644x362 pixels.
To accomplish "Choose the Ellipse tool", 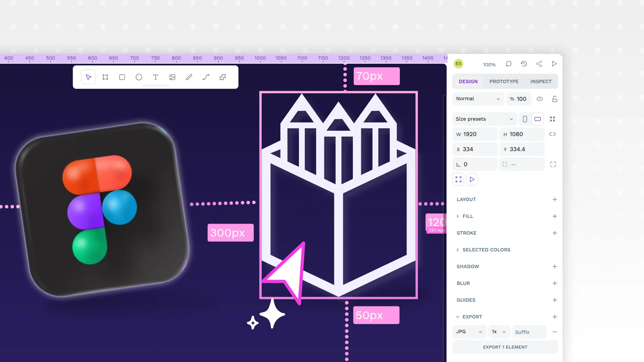I will (139, 77).
